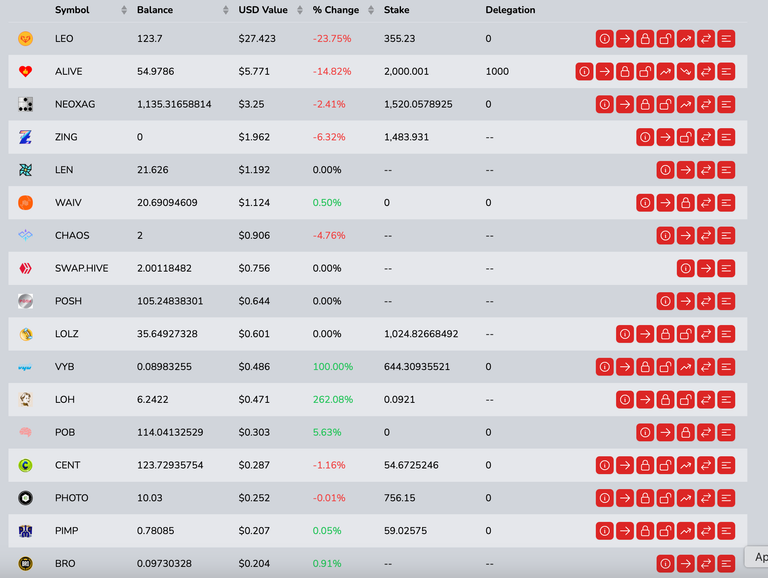Viewport: 768px width, 578px height.
Task: Click the PHOTO stake value 756.15
Action: (399, 498)
